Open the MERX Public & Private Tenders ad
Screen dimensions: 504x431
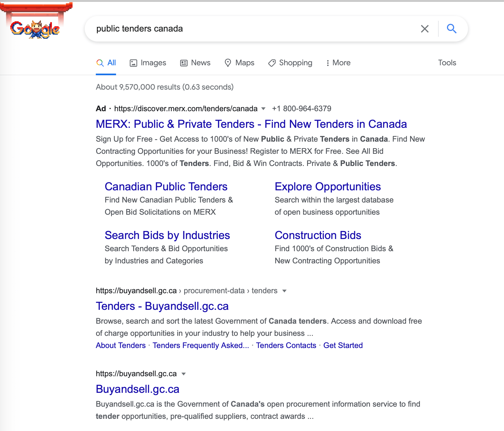(x=251, y=124)
